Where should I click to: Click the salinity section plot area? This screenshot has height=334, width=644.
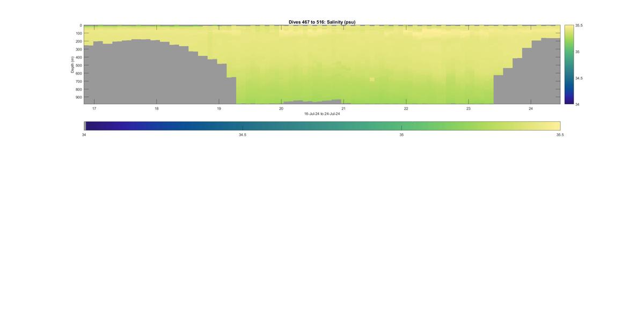pyautogui.click(x=322, y=64)
